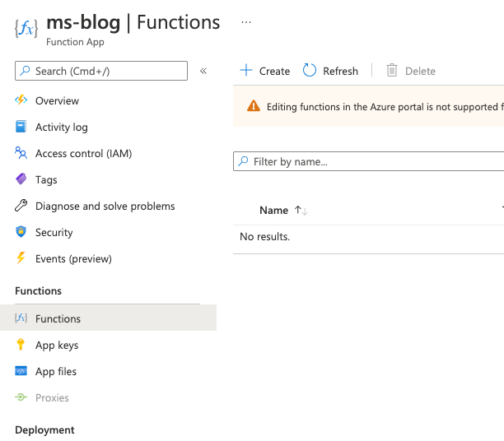Focus the Filter by name field
504x441 pixels.
tap(368, 161)
